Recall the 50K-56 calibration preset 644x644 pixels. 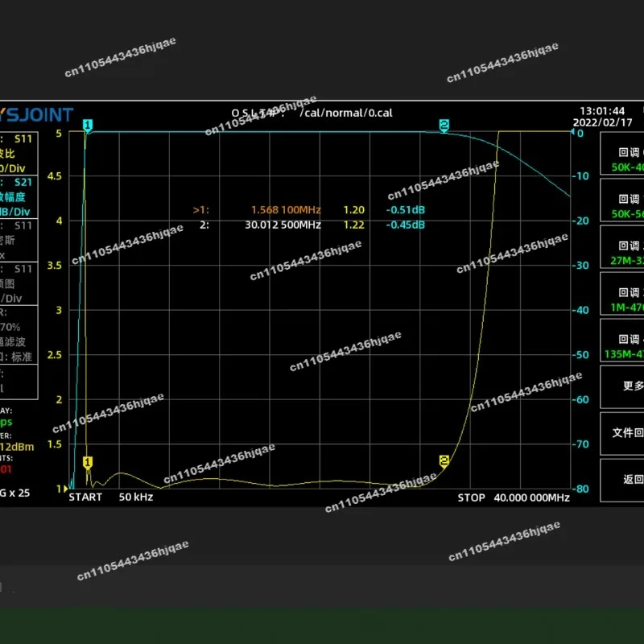click(x=621, y=200)
